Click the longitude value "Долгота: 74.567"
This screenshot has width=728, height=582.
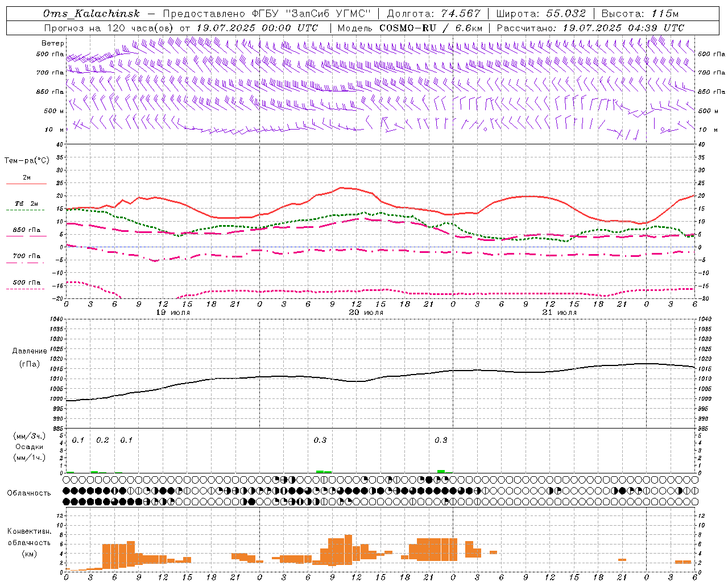point(433,14)
